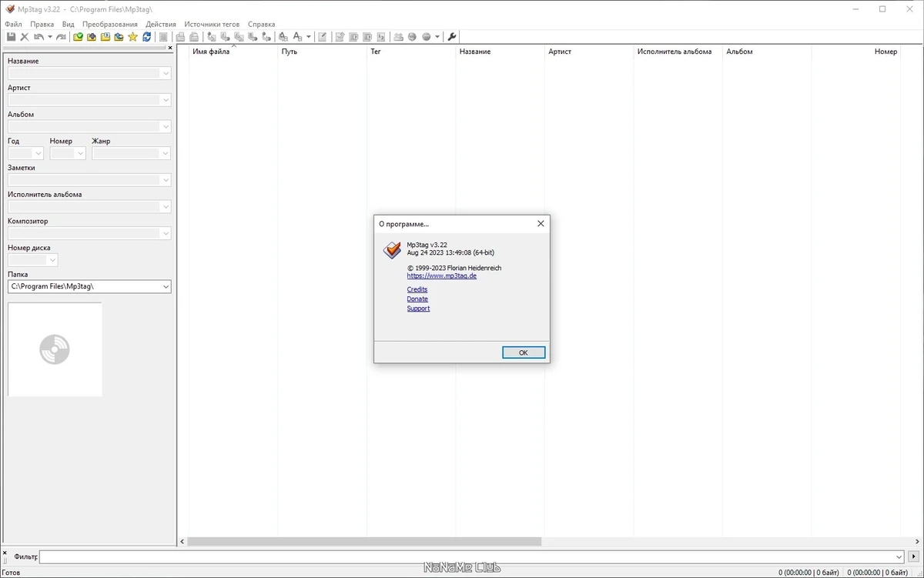Image resolution: width=924 pixels, height=578 pixels.
Task: Click the album cover art placeholder
Action: point(55,349)
